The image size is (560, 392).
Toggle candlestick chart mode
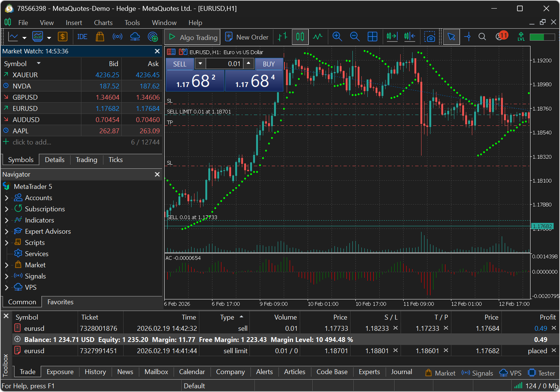coord(300,37)
